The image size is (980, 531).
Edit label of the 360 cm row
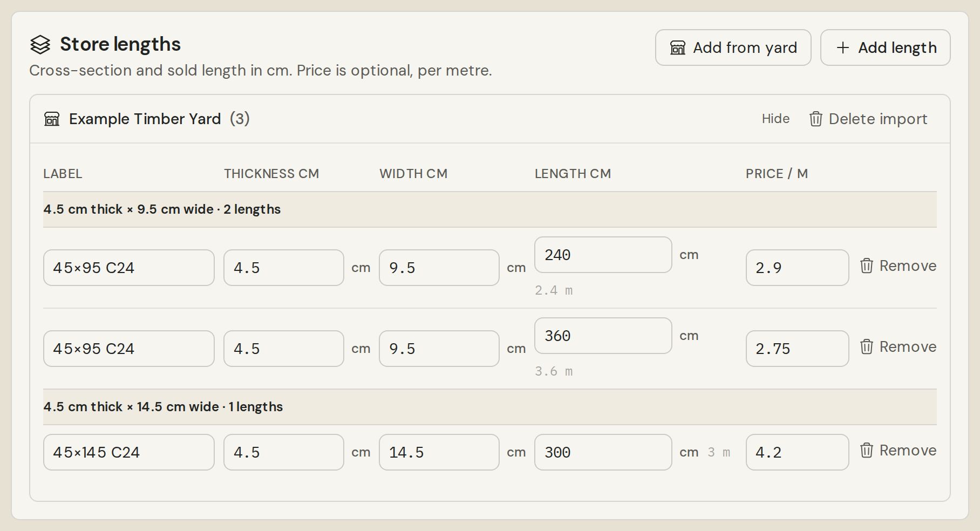click(129, 349)
